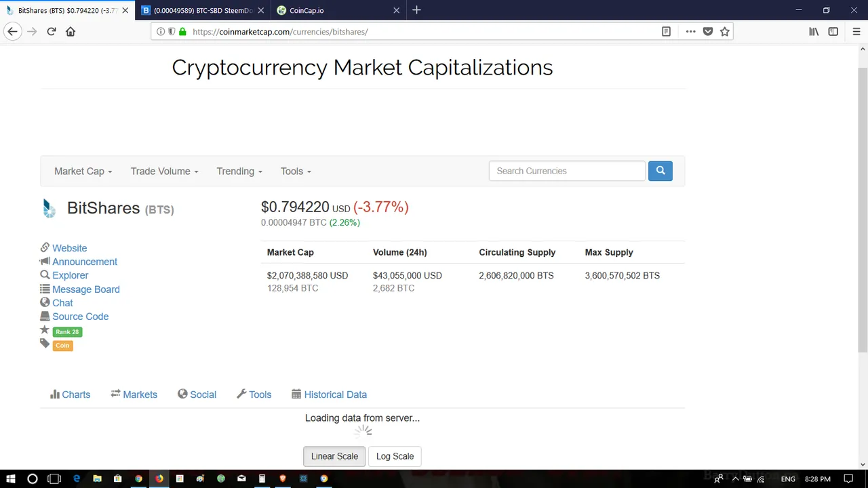Image resolution: width=868 pixels, height=488 pixels.
Task: Switch to the Tools tab below stats
Action: (254, 394)
